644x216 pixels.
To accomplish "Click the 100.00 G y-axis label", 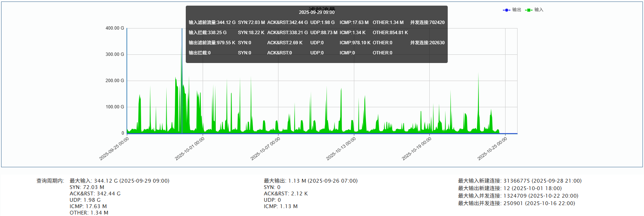I will [x=114, y=107].
